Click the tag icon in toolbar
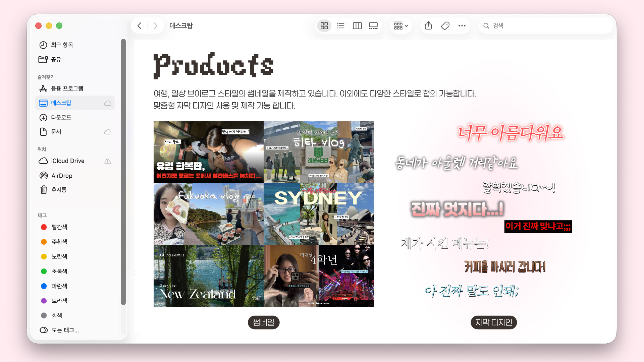644x362 pixels. coord(445,26)
